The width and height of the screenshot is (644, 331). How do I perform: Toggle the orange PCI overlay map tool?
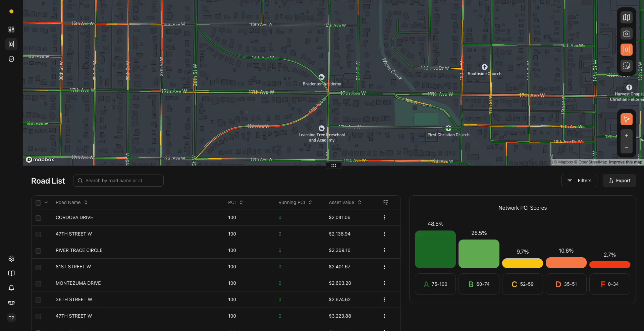(627, 49)
